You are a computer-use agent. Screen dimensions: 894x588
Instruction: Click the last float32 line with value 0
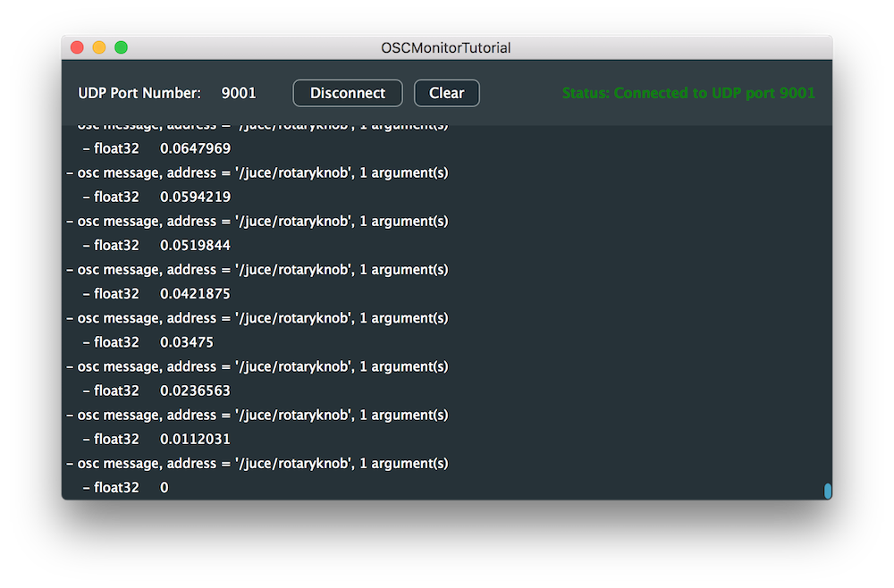pyautogui.click(x=125, y=487)
